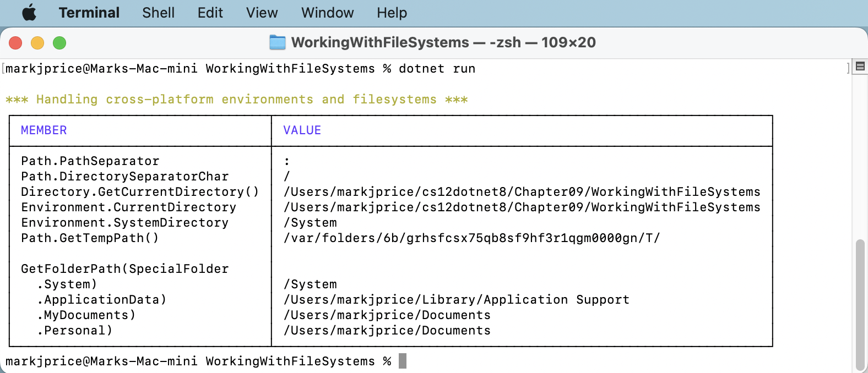Click the folder proxy icon in title bar
Image resolution: width=868 pixels, height=373 pixels.
coord(278,42)
